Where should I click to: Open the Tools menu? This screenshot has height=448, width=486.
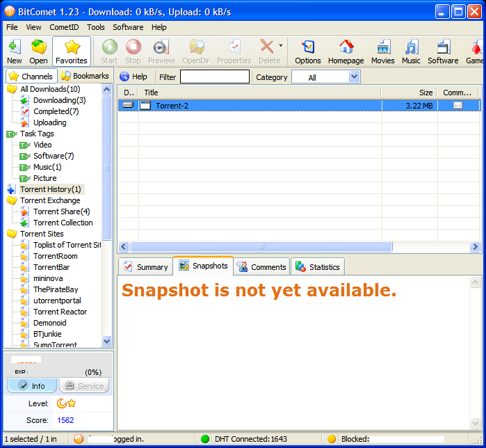[96, 27]
